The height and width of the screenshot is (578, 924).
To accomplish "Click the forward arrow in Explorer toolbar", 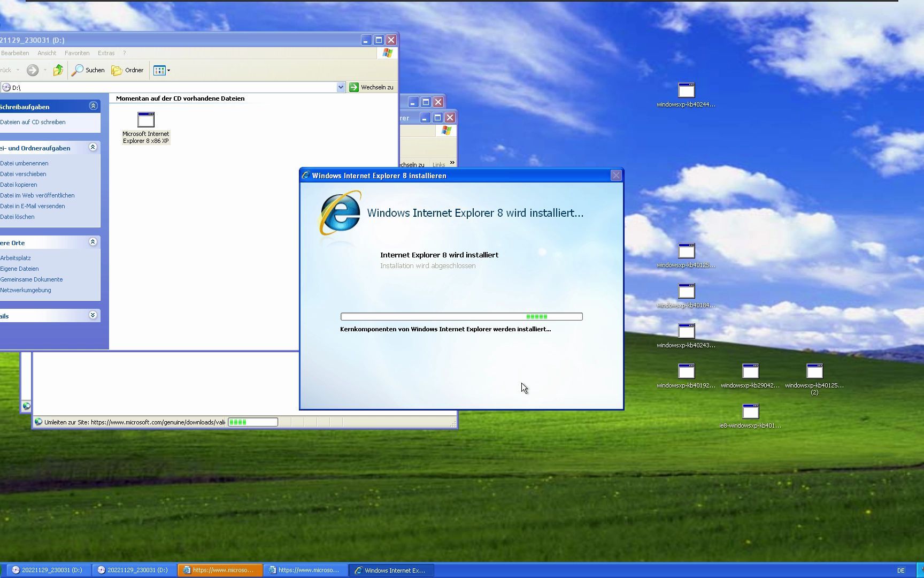I will [33, 70].
